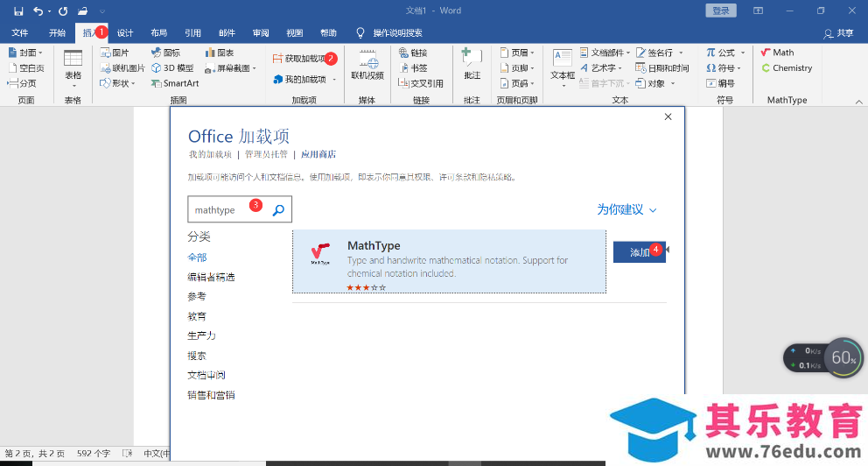
Task: Click the Share (共享) button
Action: click(x=838, y=33)
